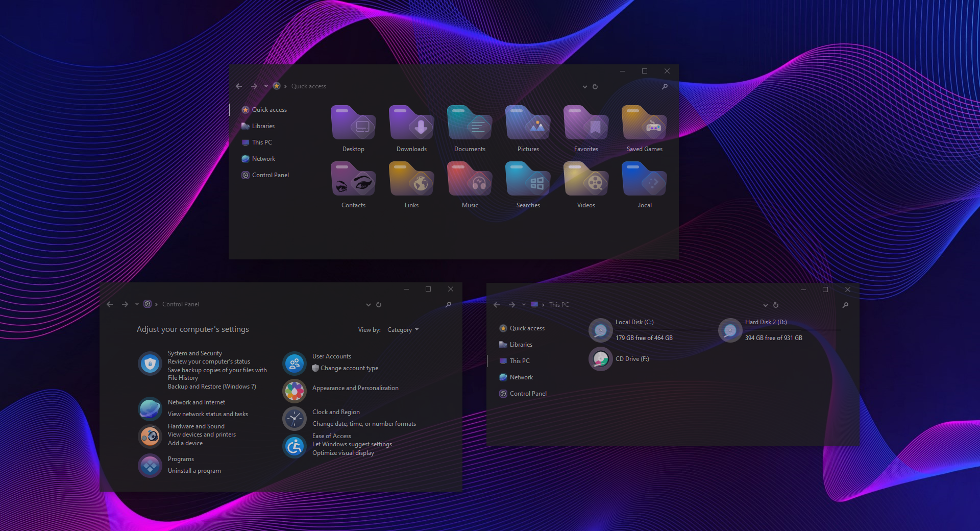Open the Desktop folder icon
The width and height of the screenshot is (980, 531).
[x=353, y=123]
